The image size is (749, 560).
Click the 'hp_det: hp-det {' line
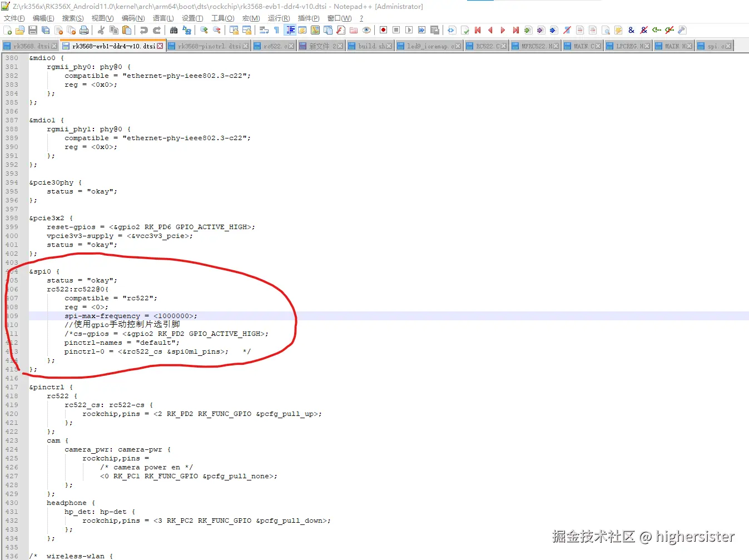click(100, 512)
